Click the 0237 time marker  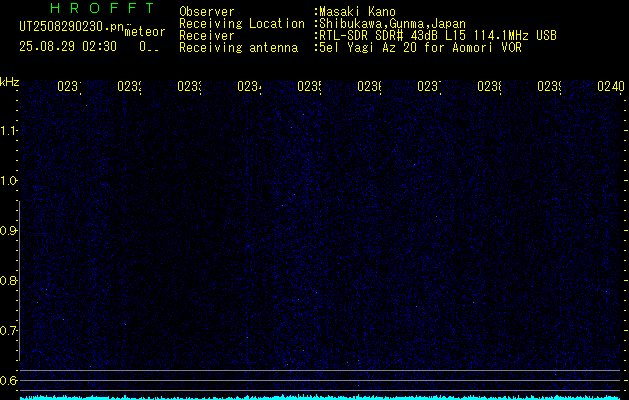tap(429, 86)
